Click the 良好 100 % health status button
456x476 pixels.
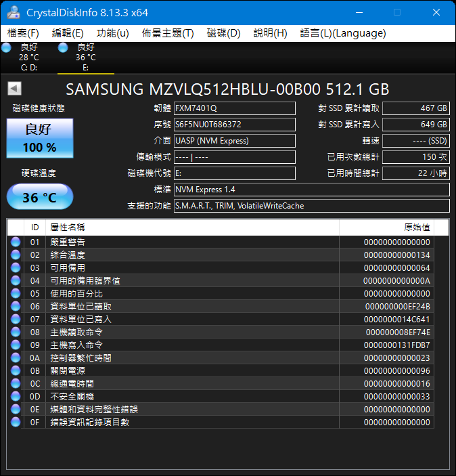tap(40, 138)
